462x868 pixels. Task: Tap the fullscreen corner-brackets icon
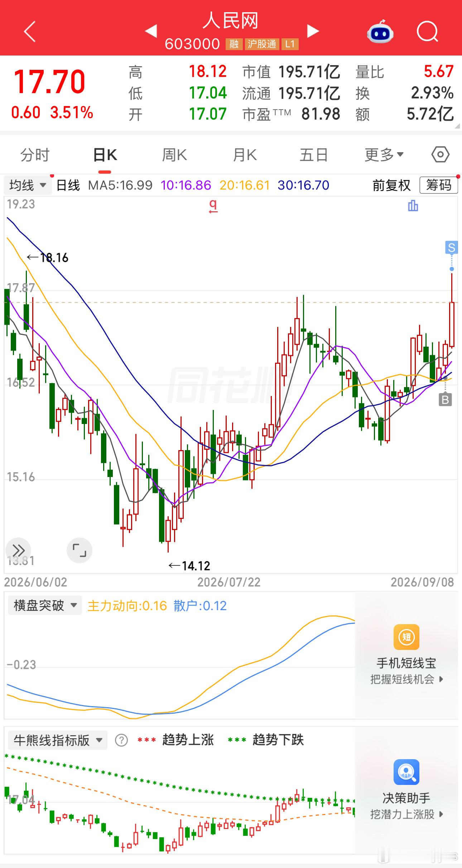(x=80, y=550)
